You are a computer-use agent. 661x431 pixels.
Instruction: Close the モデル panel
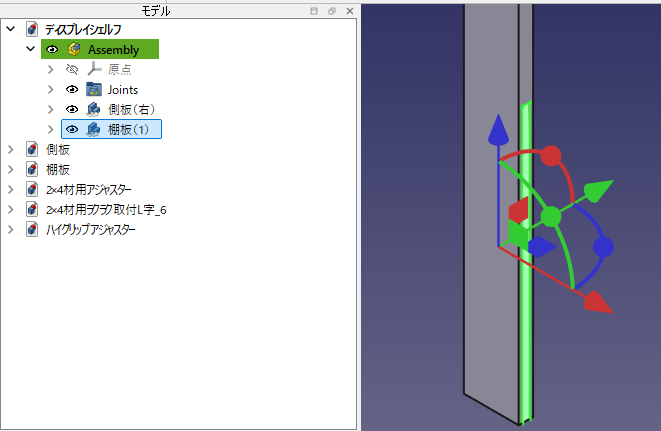348,11
